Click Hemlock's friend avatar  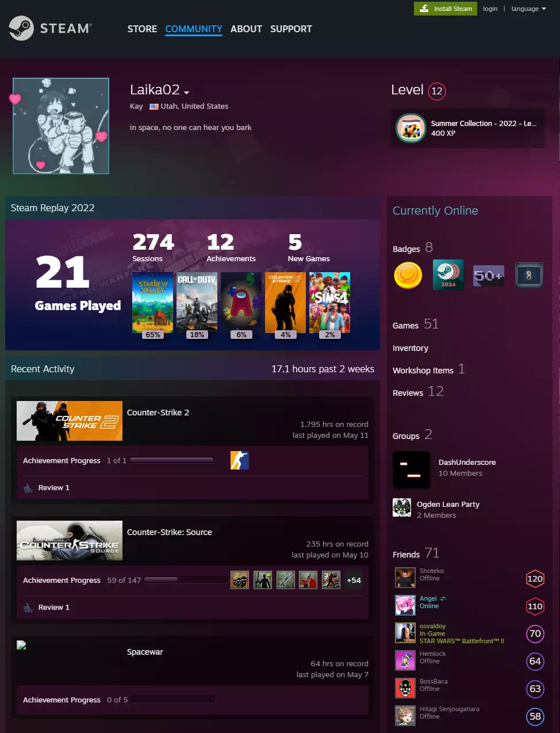pos(405,661)
